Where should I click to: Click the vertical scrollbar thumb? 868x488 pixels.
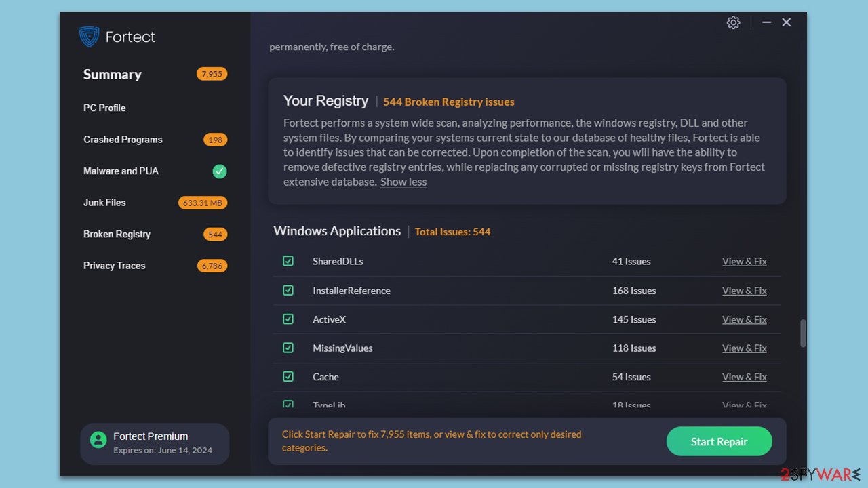pyautogui.click(x=803, y=333)
